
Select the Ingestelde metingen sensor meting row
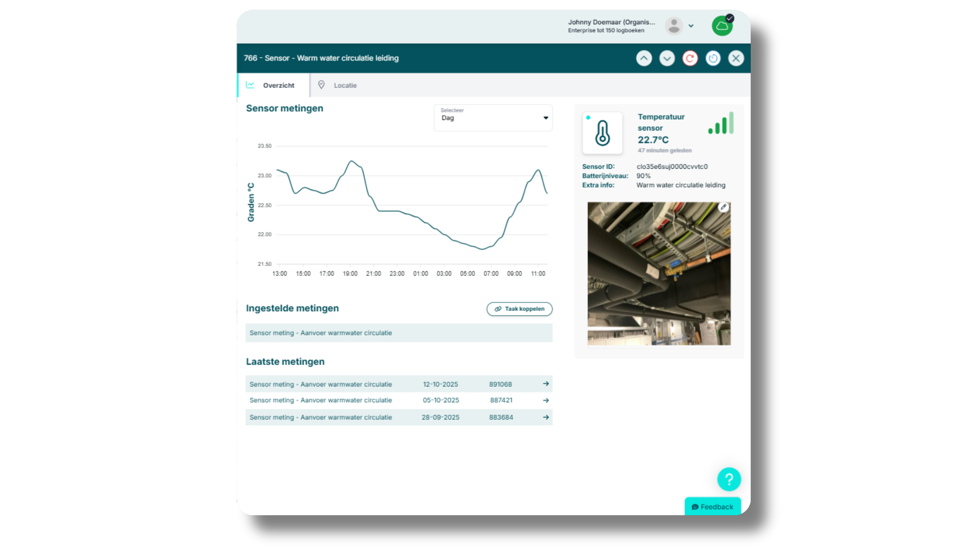pos(399,333)
